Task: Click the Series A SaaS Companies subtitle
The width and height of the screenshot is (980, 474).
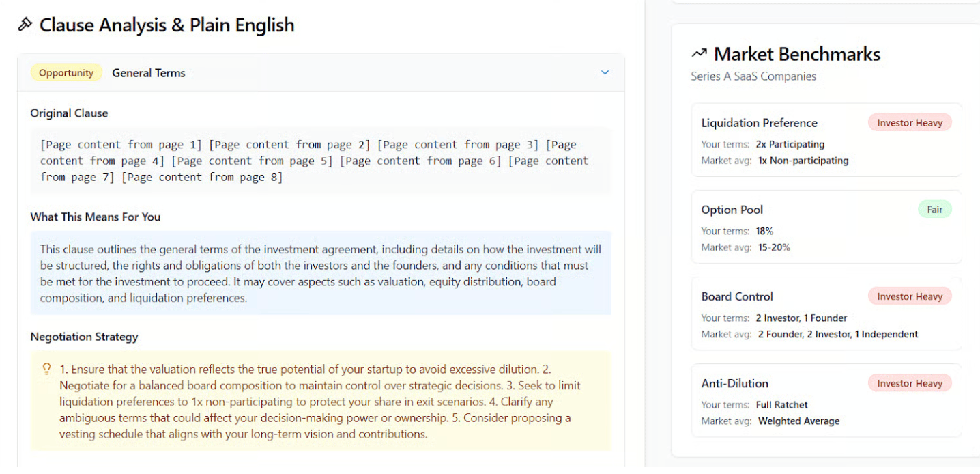Action: pos(753,76)
